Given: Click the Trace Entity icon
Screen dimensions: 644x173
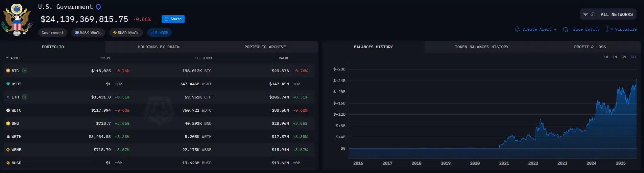Looking at the screenshot, I should (565, 29).
